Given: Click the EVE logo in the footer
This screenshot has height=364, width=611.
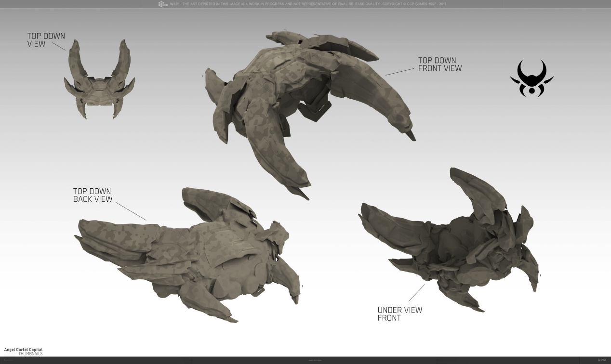Looking at the screenshot, I should 602,360.
